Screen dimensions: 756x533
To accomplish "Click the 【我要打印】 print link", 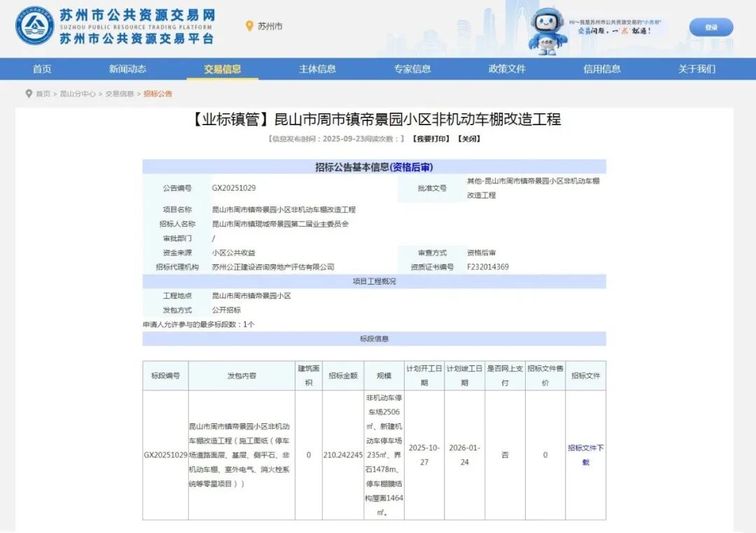I will 431,138.
